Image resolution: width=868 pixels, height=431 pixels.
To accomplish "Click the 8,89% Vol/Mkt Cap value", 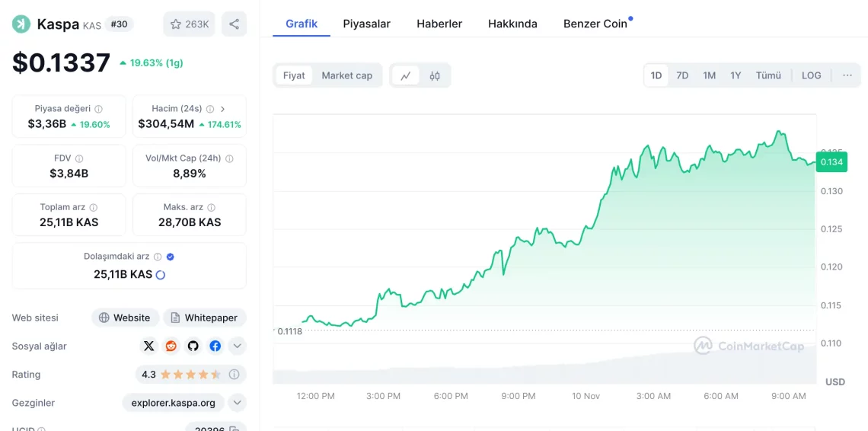I will coord(190,174).
